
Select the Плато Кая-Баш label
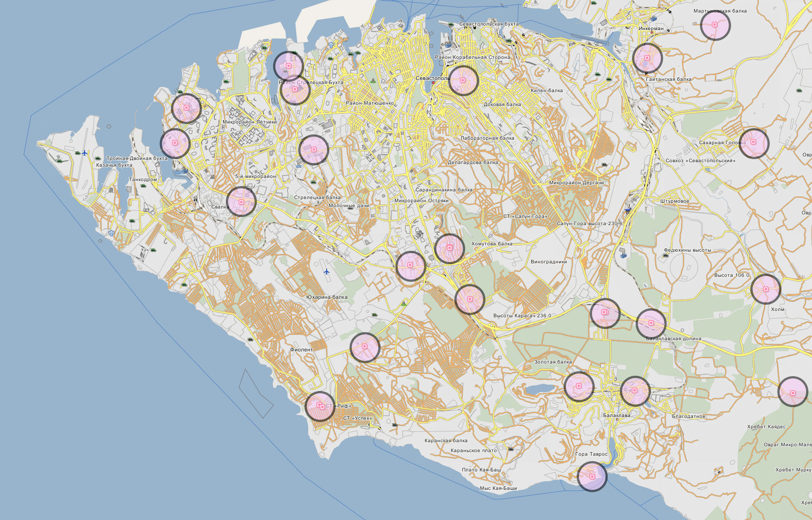[x=481, y=470]
